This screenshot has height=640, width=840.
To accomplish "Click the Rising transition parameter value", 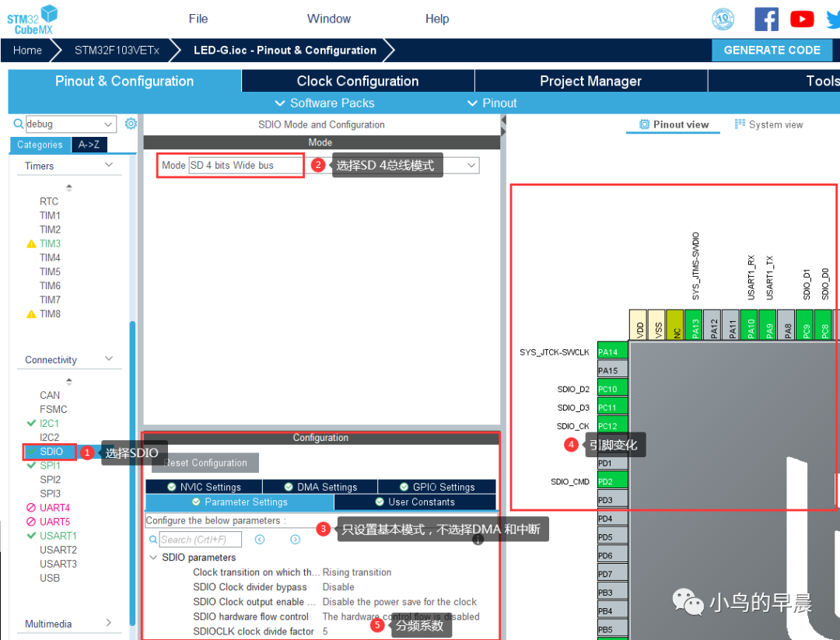I will click(357, 572).
